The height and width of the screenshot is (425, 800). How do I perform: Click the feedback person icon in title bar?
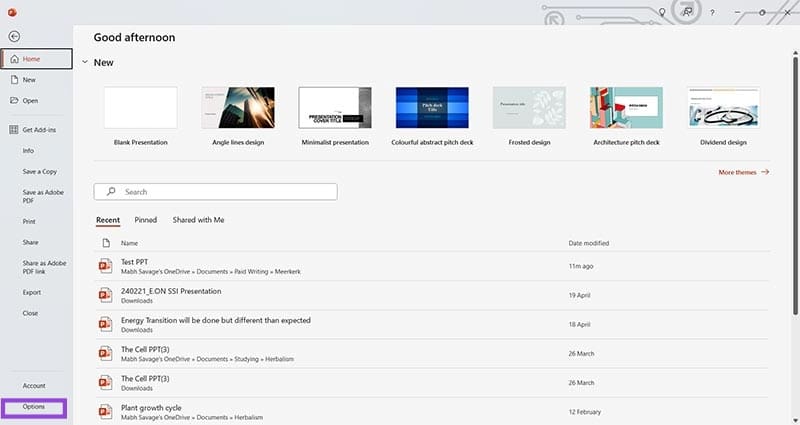pyautogui.click(x=688, y=11)
